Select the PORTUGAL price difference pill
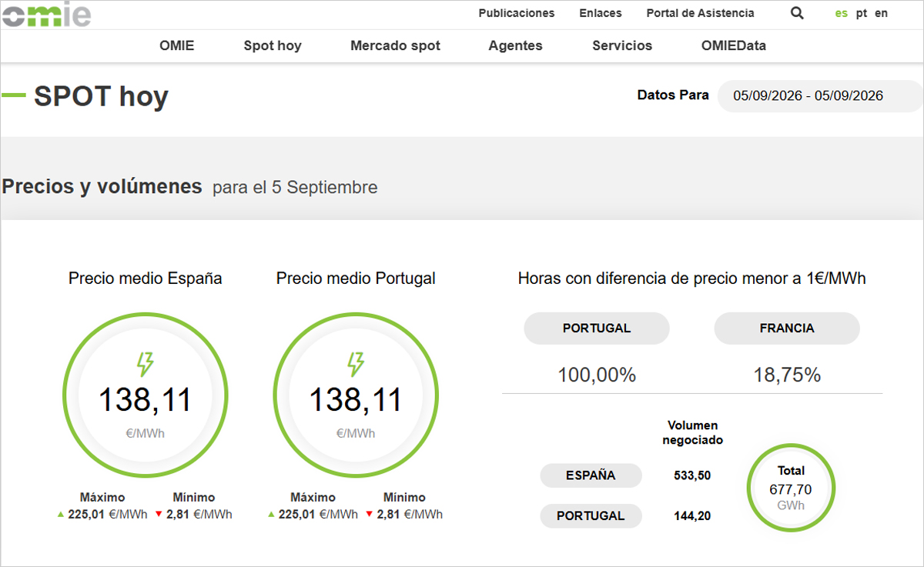The width and height of the screenshot is (924, 567). (x=597, y=329)
